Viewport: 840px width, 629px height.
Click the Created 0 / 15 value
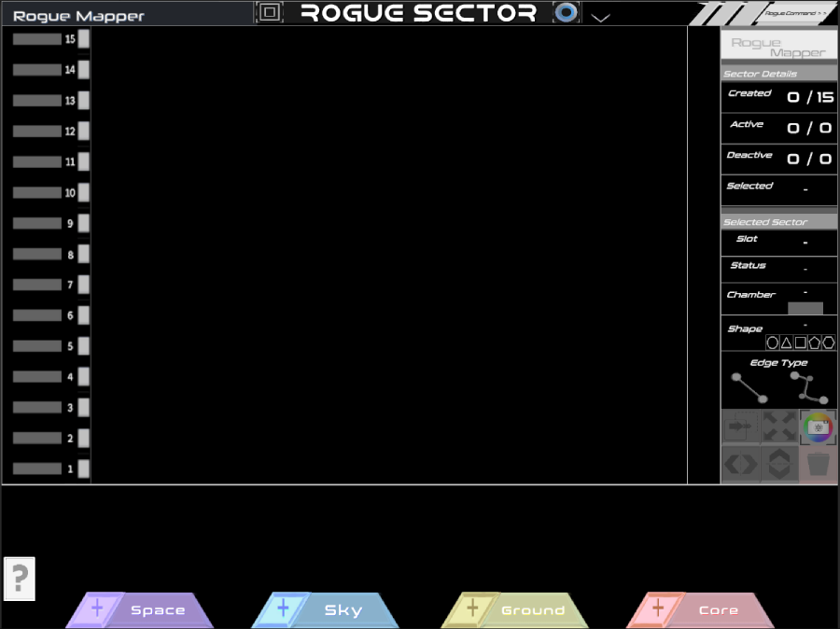(810, 97)
